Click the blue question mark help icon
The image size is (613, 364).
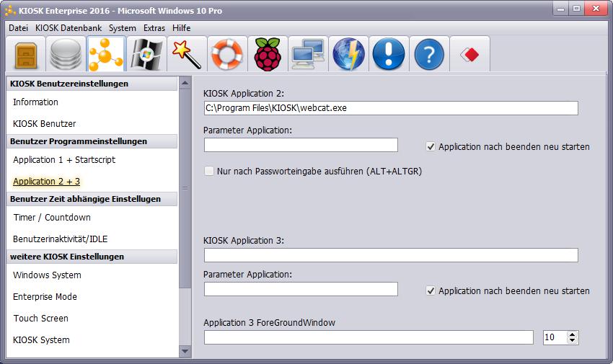point(429,54)
